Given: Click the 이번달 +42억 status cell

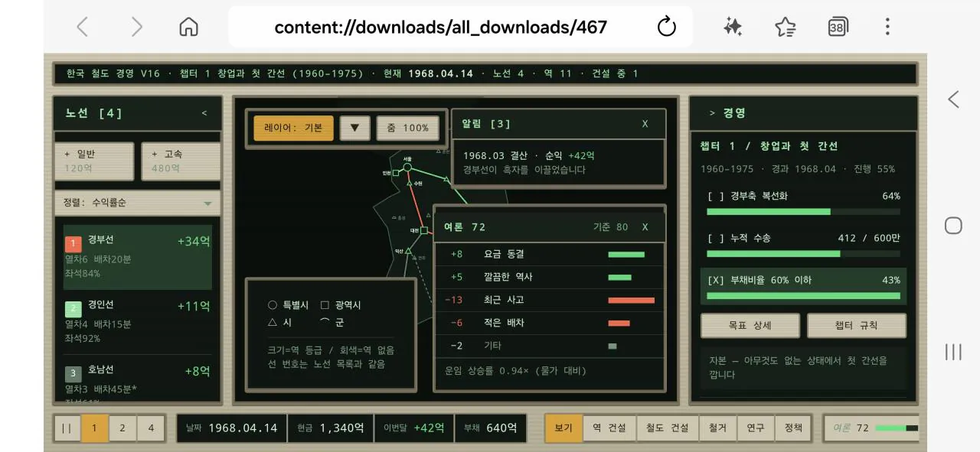Looking at the screenshot, I should [x=413, y=428].
